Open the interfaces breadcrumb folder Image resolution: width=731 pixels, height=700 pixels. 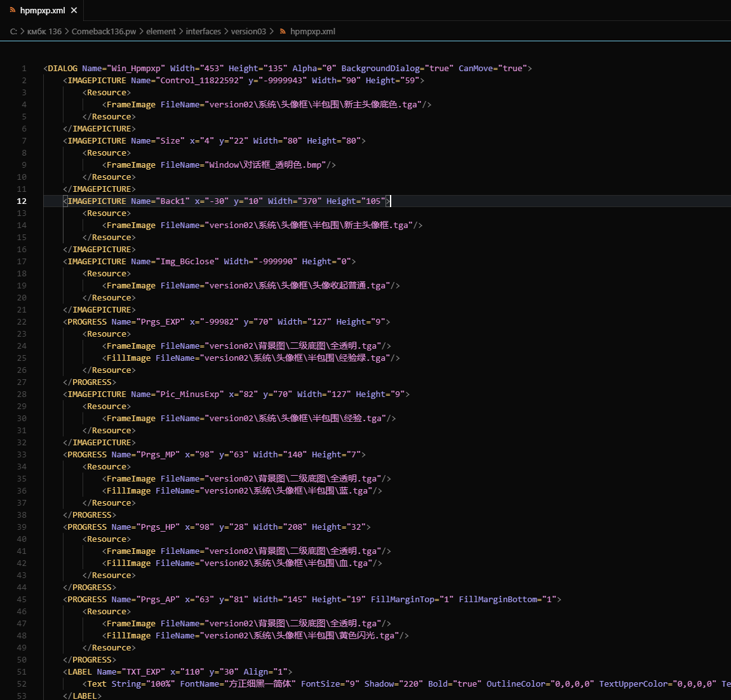click(203, 31)
